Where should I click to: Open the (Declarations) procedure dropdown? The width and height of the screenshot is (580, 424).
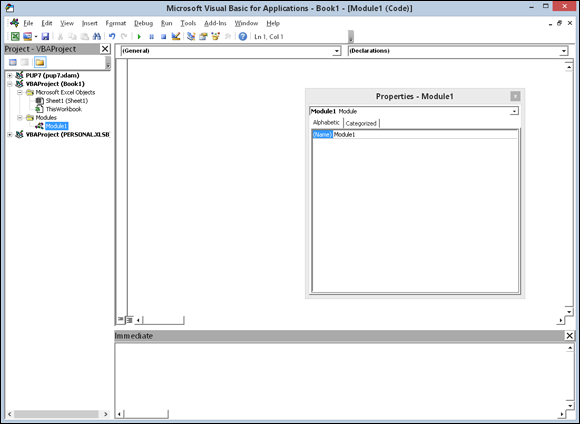tap(564, 51)
